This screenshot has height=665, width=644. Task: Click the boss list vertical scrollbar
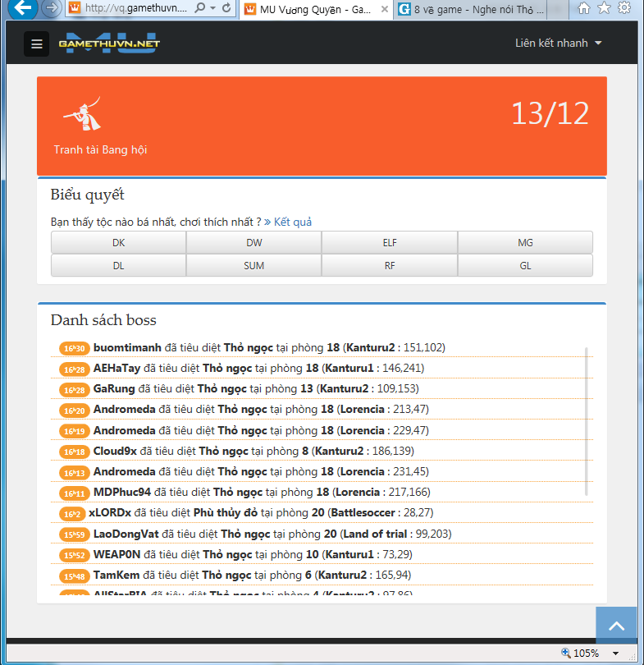click(x=587, y=420)
